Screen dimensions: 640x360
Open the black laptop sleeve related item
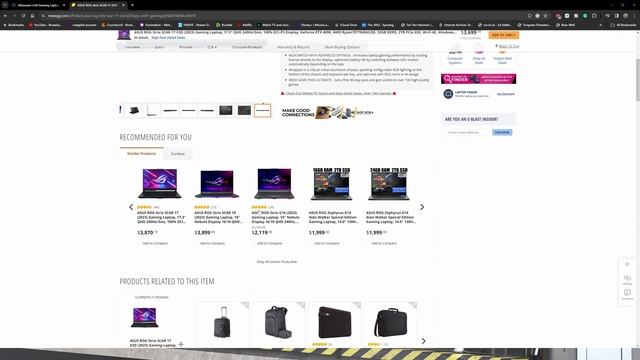click(x=334, y=322)
